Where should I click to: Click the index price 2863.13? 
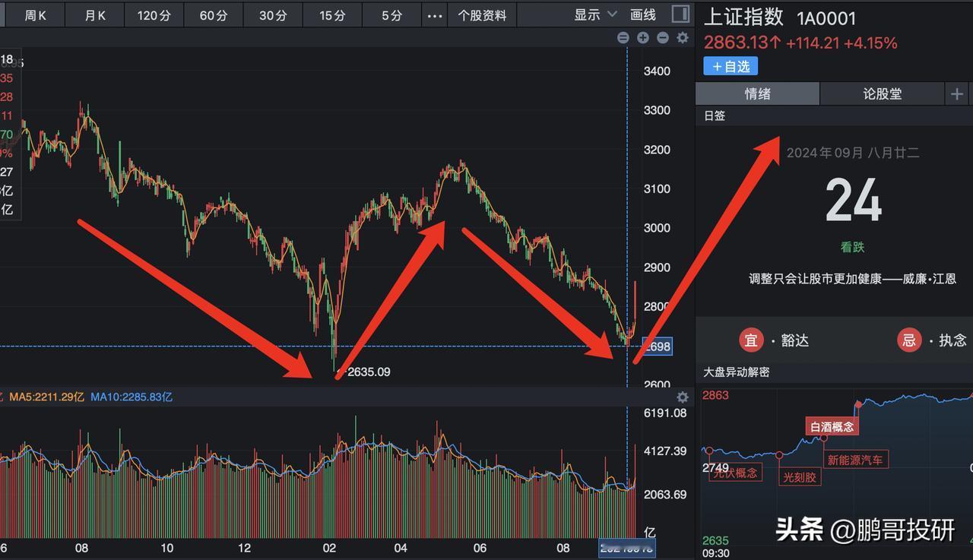742,43
